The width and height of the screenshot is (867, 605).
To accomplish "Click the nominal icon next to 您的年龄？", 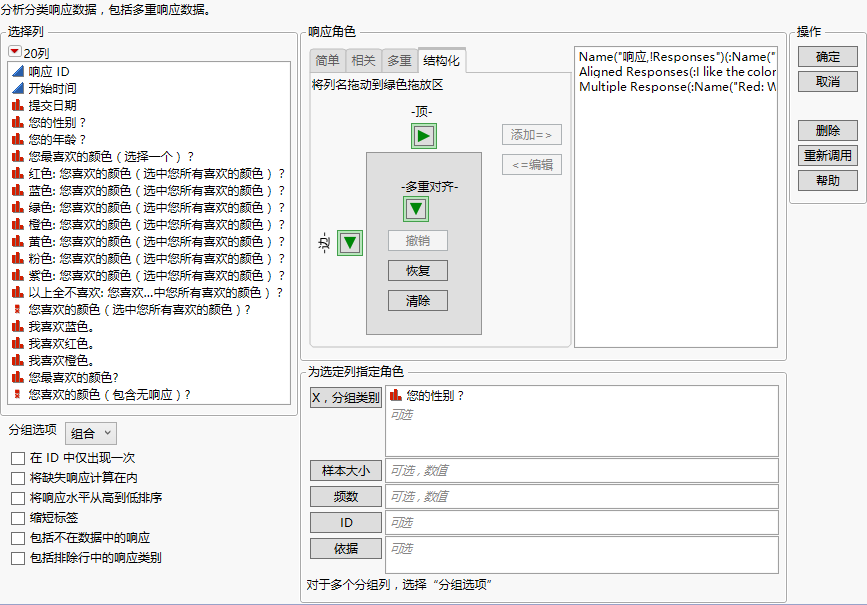I will [18, 139].
